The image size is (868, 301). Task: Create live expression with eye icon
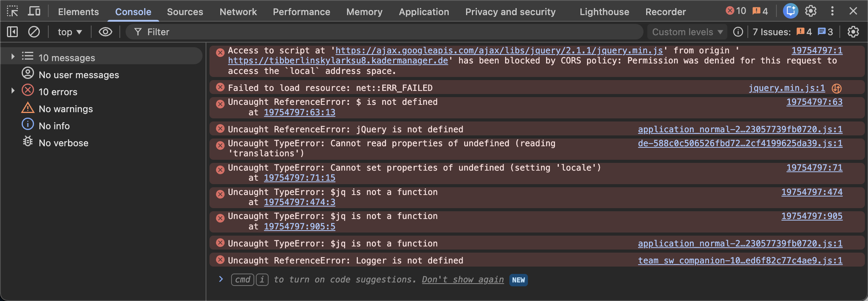pyautogui.click(x=105, y=32)
